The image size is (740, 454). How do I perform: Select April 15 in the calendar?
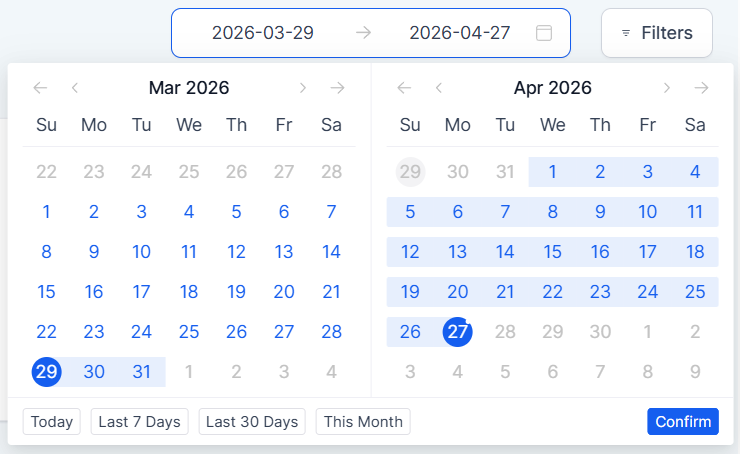553,252
